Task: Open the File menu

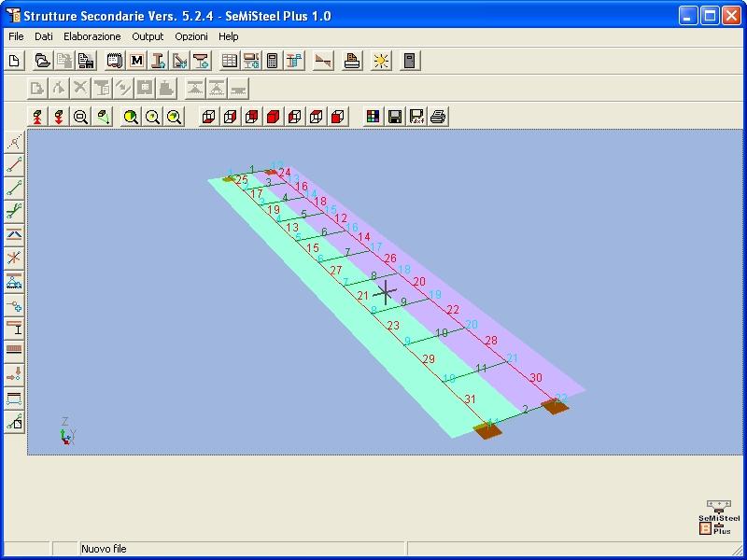Action: pyautogui.click(x=16, y=36)
